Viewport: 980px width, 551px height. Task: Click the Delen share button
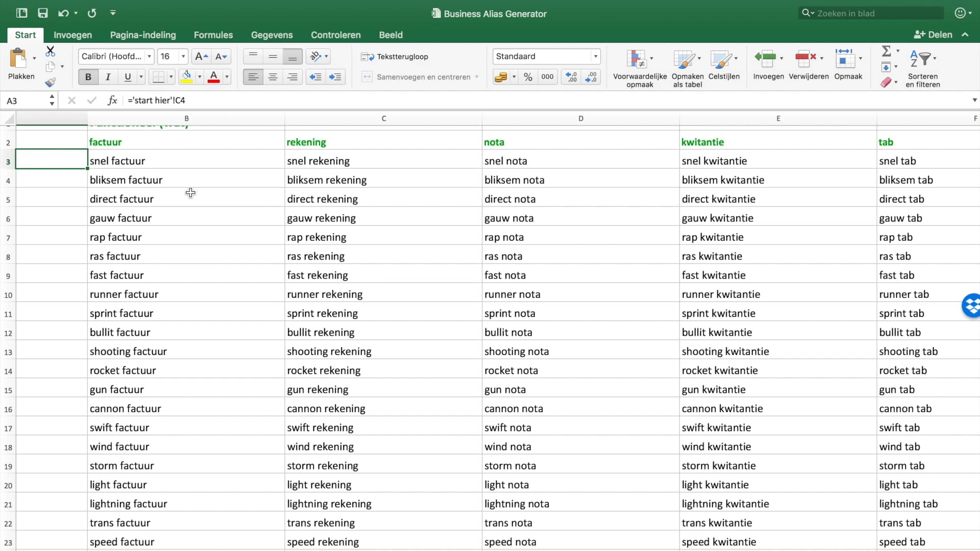click(934, 35)
